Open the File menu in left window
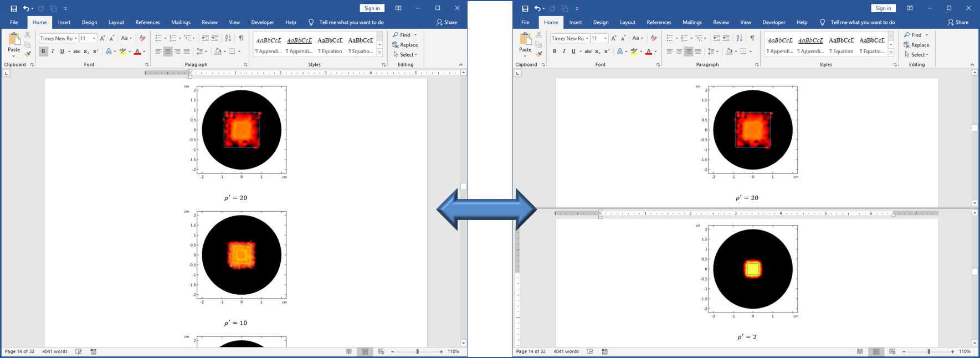 (14, 23)
